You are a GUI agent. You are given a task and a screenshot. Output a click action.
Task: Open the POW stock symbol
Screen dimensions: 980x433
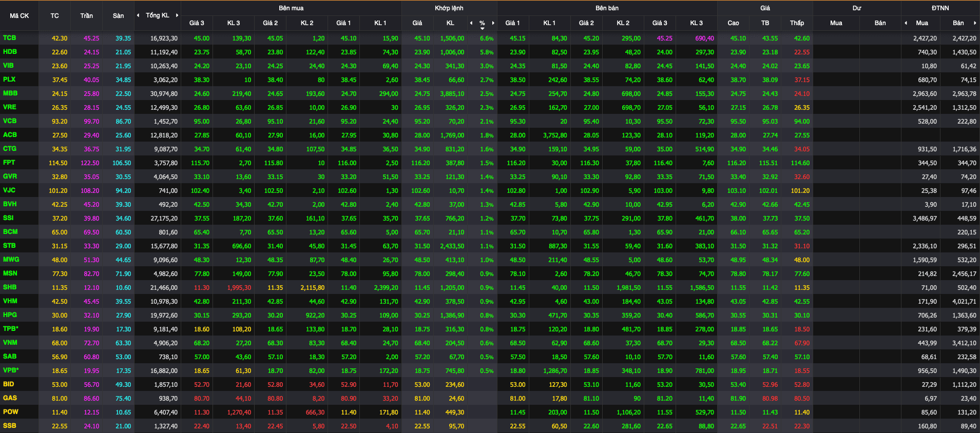pos(11,412)
